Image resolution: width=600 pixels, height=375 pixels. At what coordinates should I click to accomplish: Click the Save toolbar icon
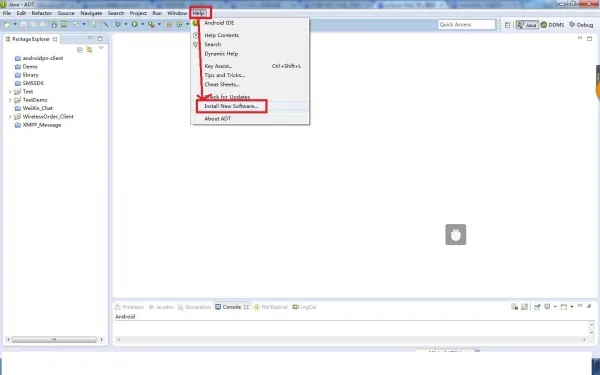[23, 24]
